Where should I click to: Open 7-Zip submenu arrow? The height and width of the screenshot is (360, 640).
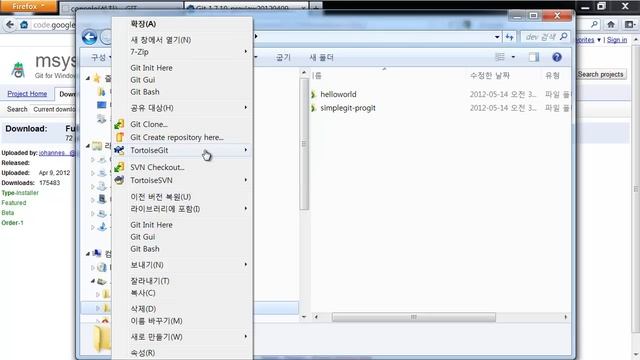coord(246,51)
